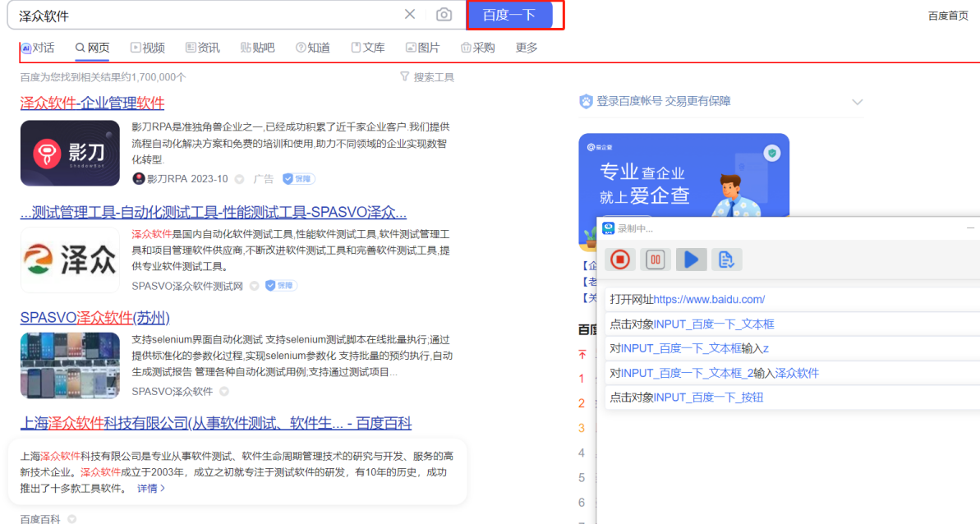Open 上海泽众软件科技有限公司 百度百科 link
This screenshot has height=524, width=980.
click(x=215, y=424)
